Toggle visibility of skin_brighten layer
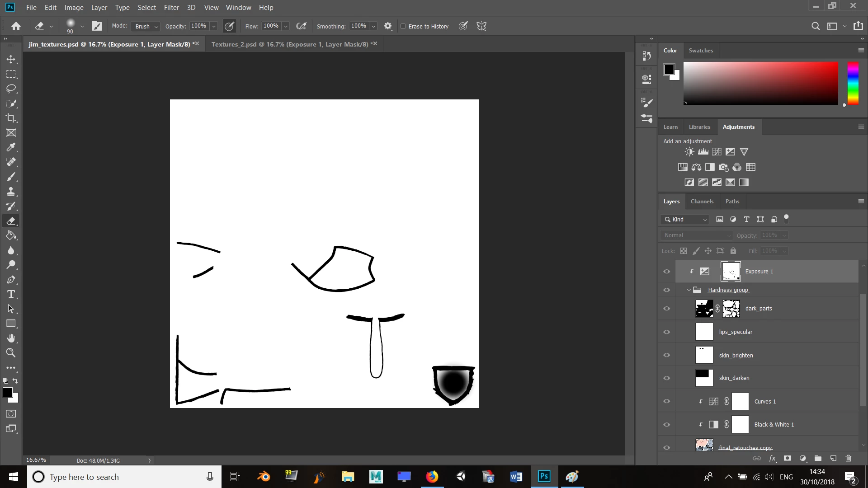 666,355
